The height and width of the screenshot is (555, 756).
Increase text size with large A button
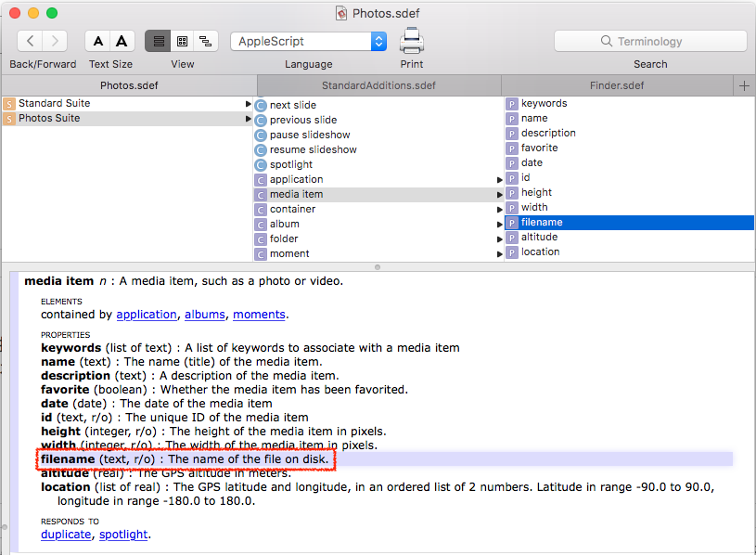coord(122,41)
